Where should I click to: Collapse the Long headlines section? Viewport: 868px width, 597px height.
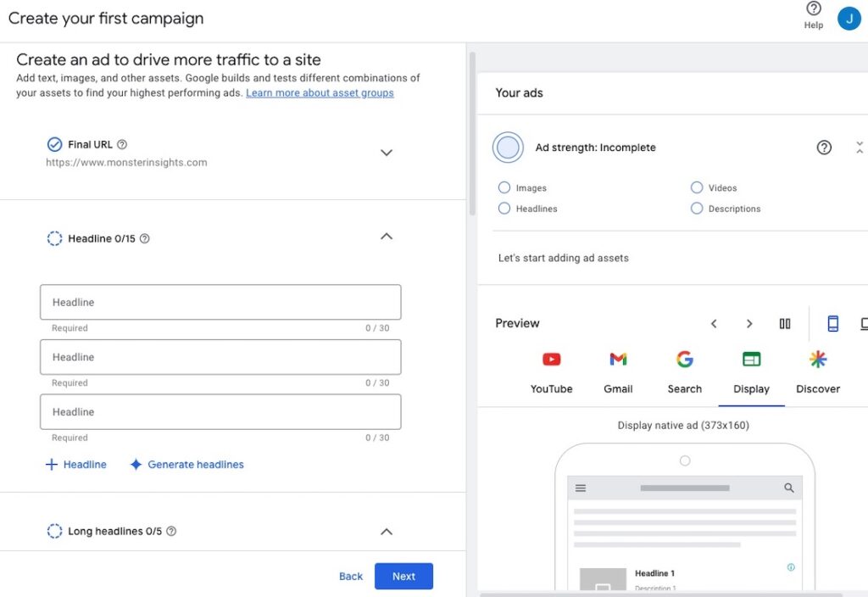(x=387, y=532)
